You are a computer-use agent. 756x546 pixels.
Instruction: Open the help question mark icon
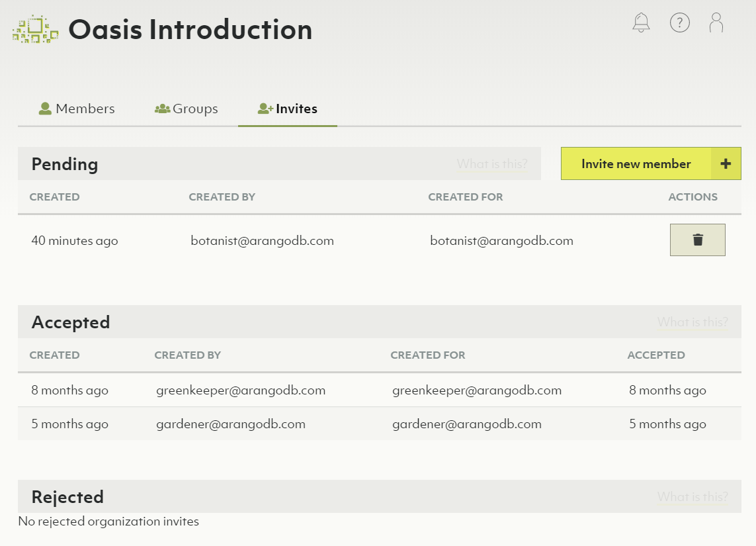[679, 23]
